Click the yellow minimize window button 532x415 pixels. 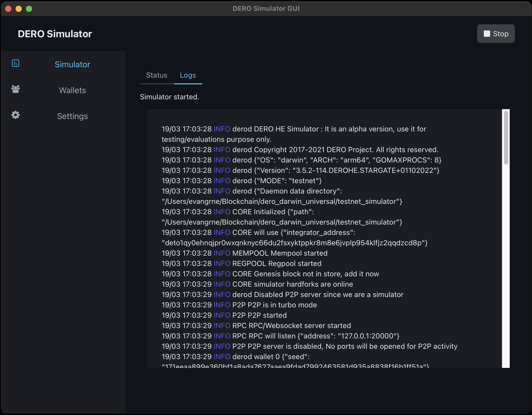19,9
